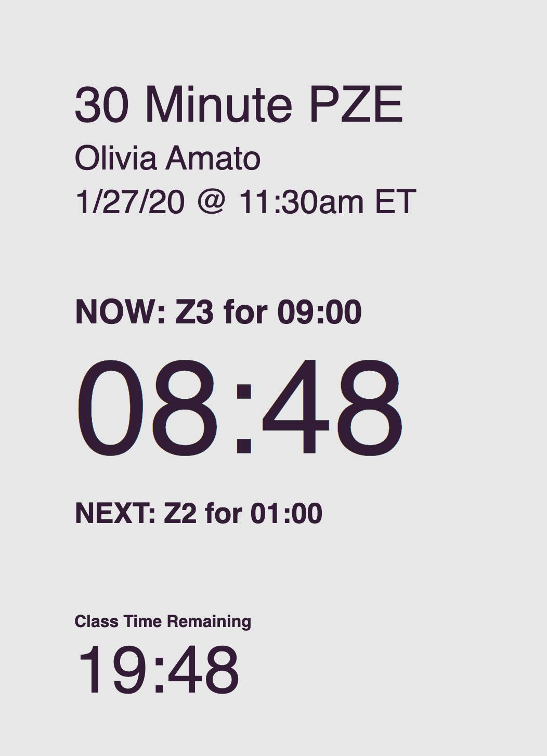The height and width of the screenshot is (756, 547).
Task: Click the minutes "08" in the large timer
Action: click(148, 407)
